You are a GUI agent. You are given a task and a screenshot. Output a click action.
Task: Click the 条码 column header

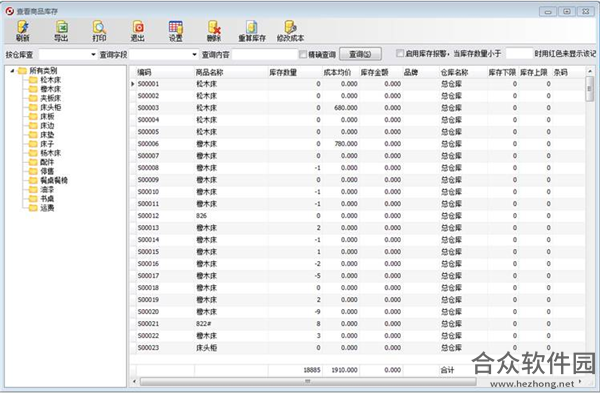(x=568, y=72)
